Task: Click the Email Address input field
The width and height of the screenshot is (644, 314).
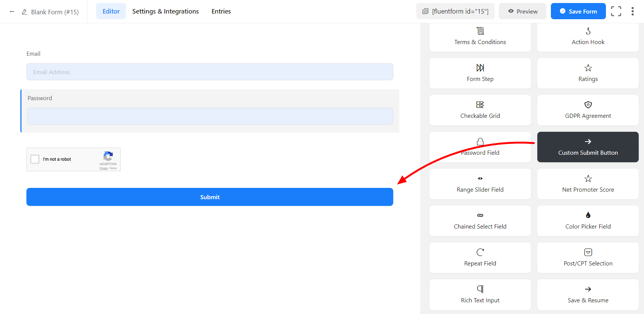Action: (210, 72)
